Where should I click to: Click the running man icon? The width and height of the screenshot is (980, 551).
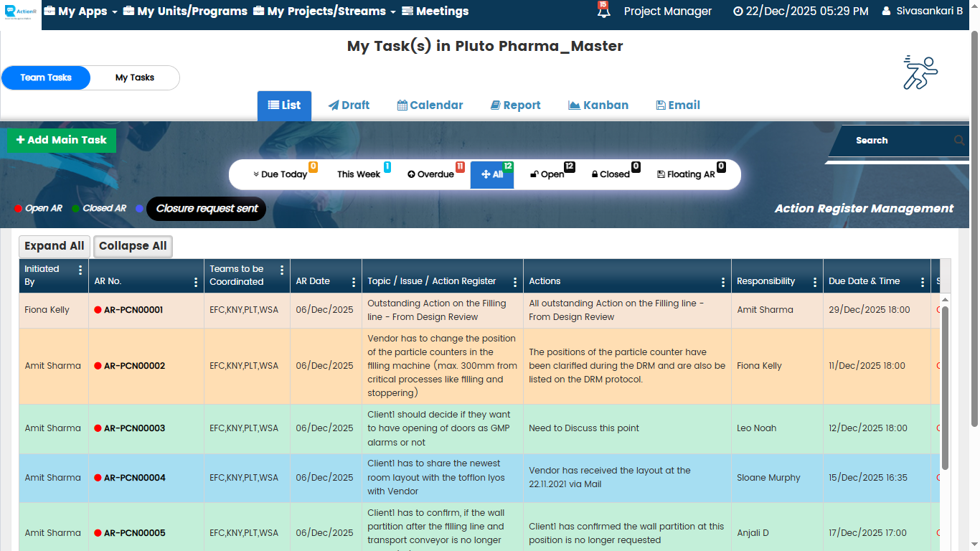click(920, 72)
